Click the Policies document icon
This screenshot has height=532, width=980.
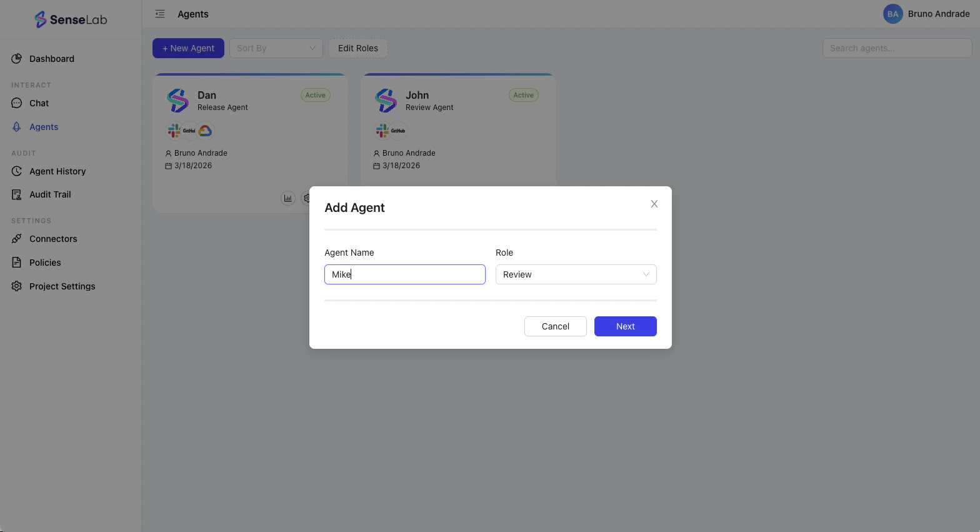pos(17,263)
